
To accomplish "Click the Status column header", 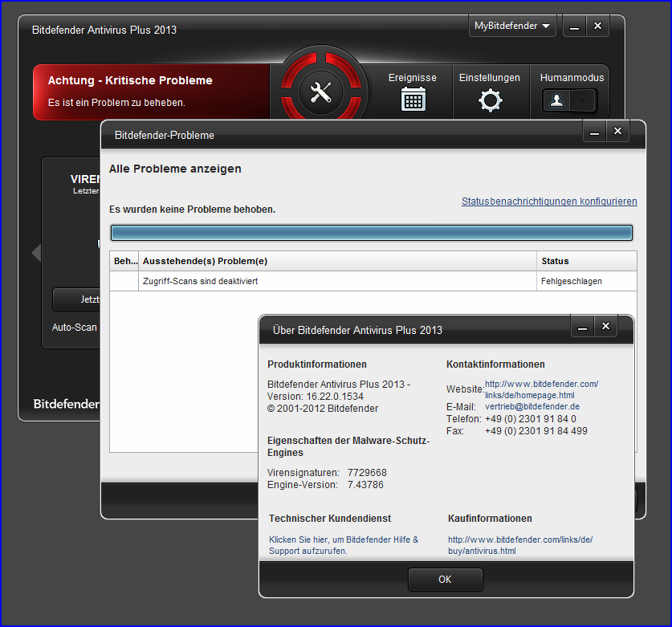I will [x=587, y=261].
